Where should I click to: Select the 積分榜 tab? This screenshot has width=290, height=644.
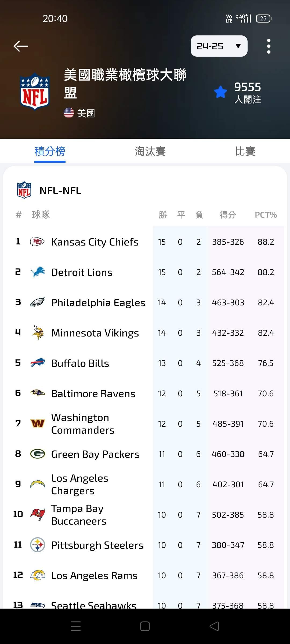50,151
